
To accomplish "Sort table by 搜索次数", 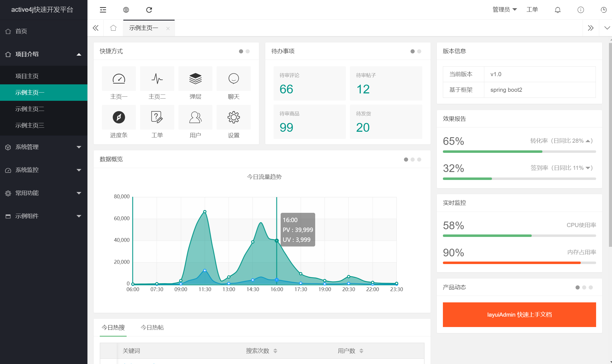I will coord(275,351).
